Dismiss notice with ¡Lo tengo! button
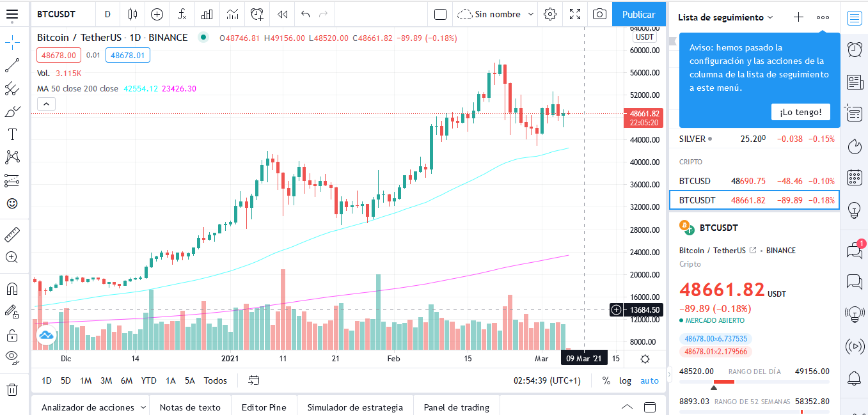The width and height of the screenshot is (868, 415). click(x=800, y=112)
